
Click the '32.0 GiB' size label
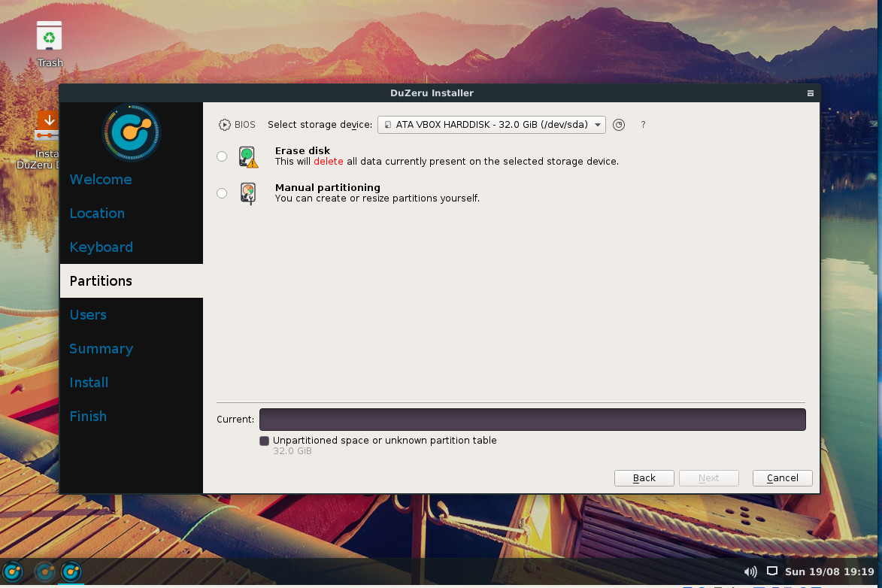[292, 451]
